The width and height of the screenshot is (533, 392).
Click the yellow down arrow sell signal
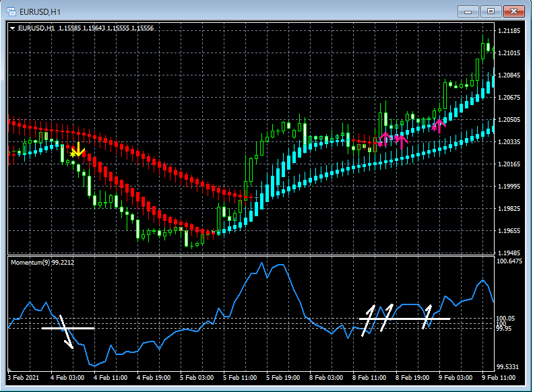pos(78,150)
